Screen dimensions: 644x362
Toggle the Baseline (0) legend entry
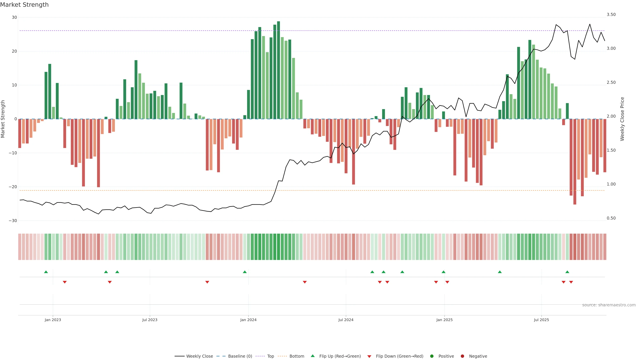click(240, 356)
